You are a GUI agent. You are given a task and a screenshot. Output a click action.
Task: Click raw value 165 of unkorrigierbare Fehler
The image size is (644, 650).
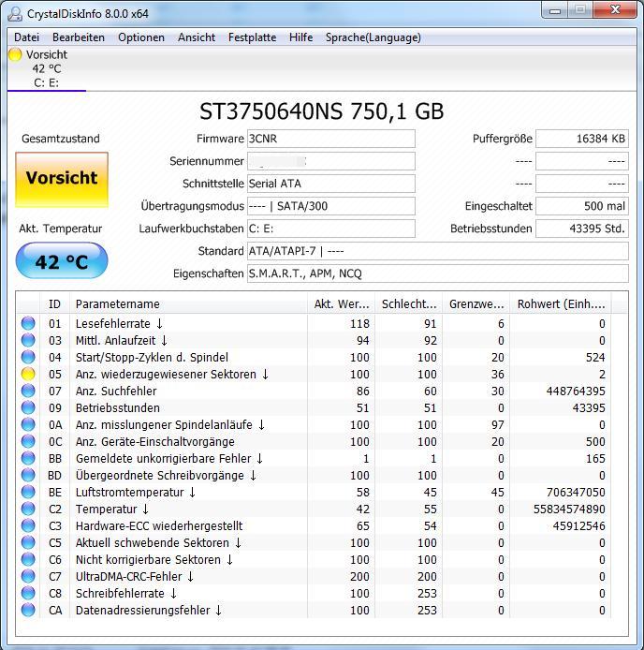[595, 459]
